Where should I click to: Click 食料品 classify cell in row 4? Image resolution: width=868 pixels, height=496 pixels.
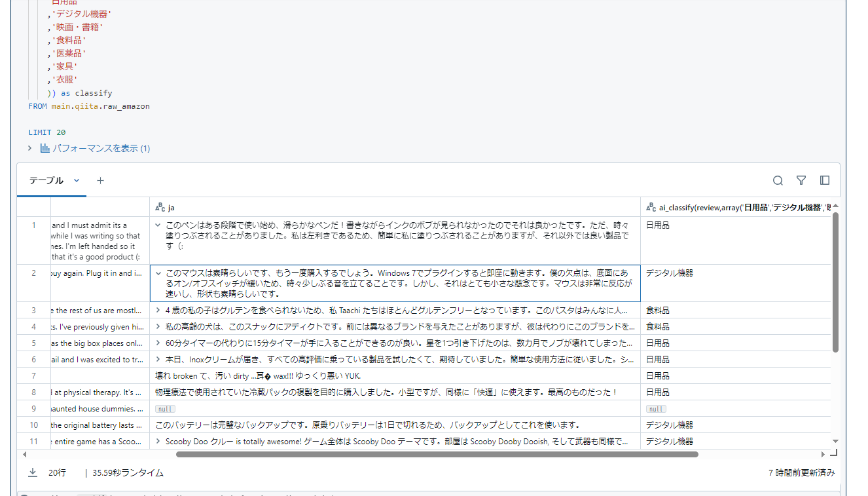pos(736,326)
